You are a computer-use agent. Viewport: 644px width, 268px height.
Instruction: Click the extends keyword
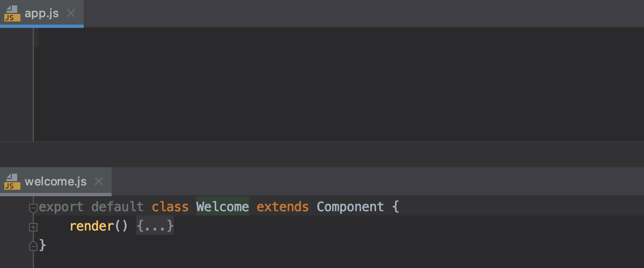click(x=283, y=206)
